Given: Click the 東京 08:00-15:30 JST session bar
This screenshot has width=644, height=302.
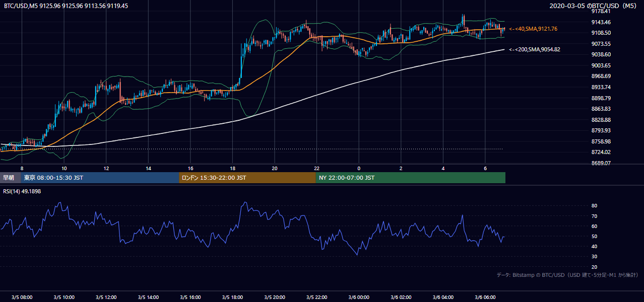Looking at the screenshot, I should pos(100,178).
